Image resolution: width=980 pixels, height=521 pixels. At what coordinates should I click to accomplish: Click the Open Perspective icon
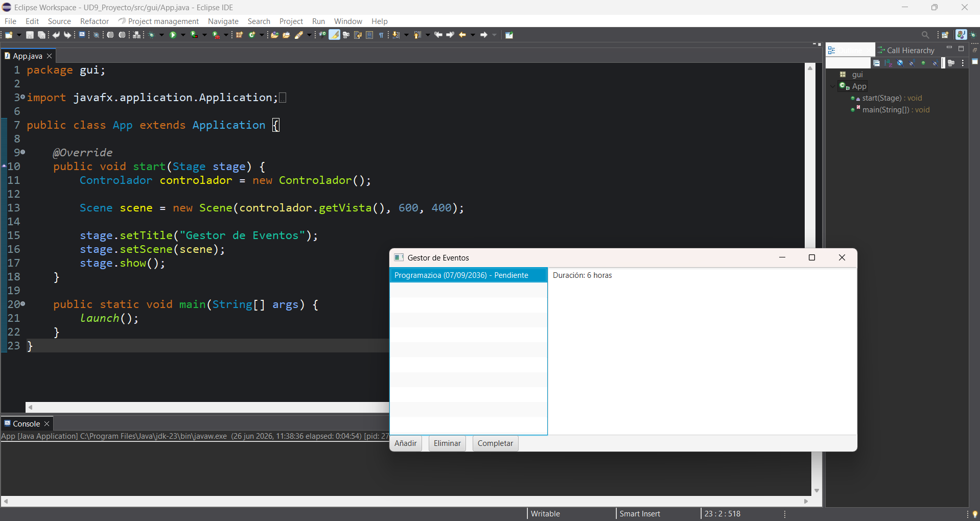[945, 35]
